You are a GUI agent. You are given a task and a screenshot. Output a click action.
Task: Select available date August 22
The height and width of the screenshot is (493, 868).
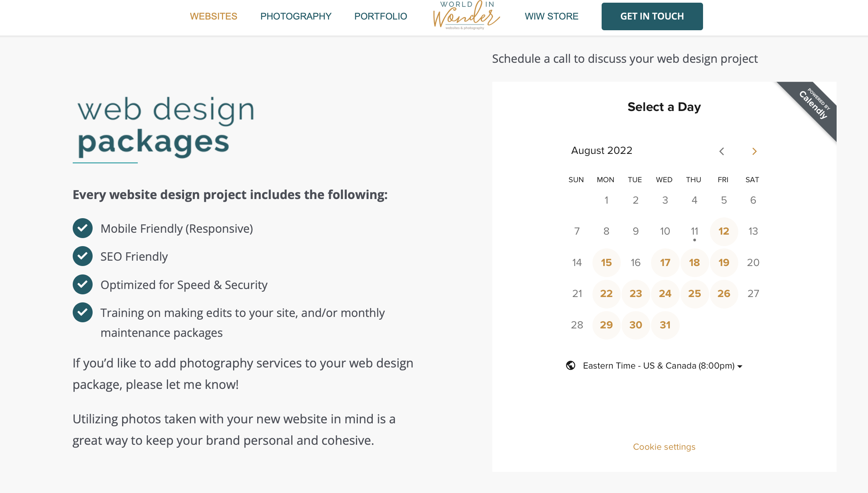606,293
